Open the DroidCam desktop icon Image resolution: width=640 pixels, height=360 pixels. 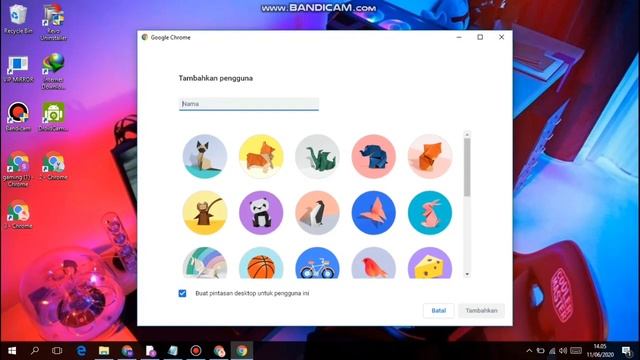[x=53, y=116]
